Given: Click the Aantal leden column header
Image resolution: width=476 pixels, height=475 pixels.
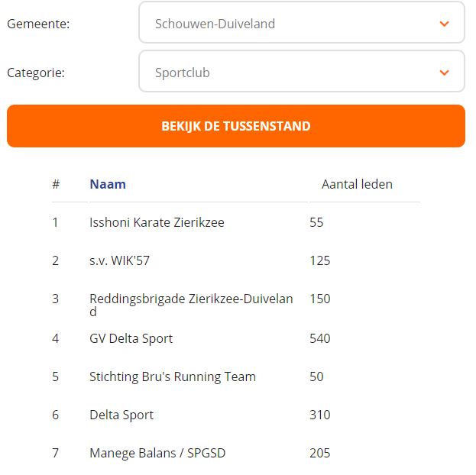Looking at the screenshot, I should click(x=357, y=184).
